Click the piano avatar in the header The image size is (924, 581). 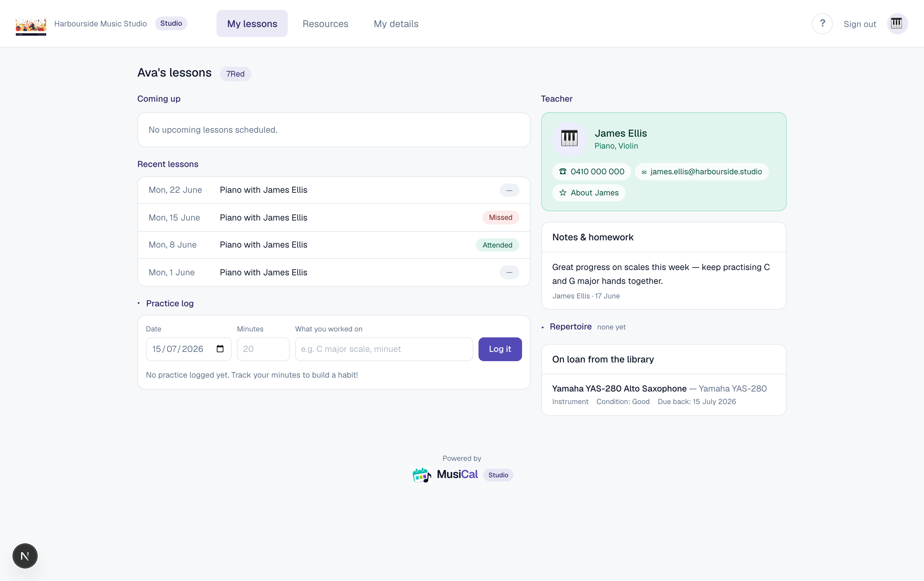point(897,24)
